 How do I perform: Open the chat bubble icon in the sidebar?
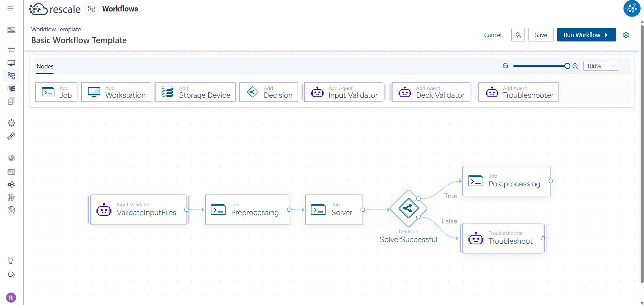(11, 275)
